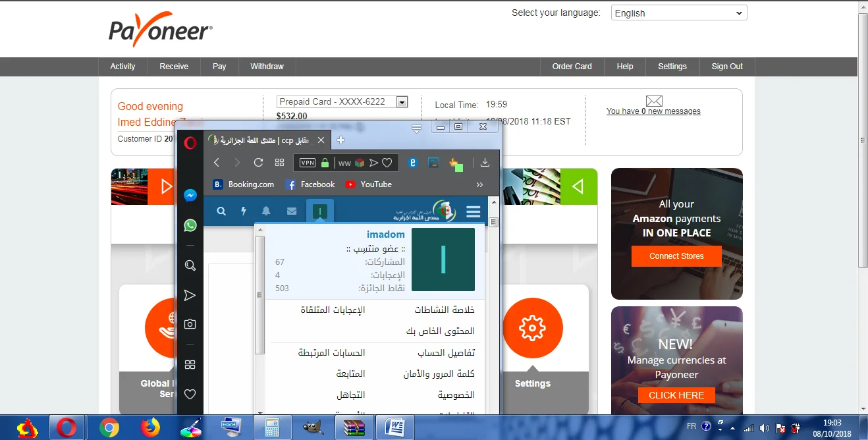Select the Activity menu item

pos(122,67)
